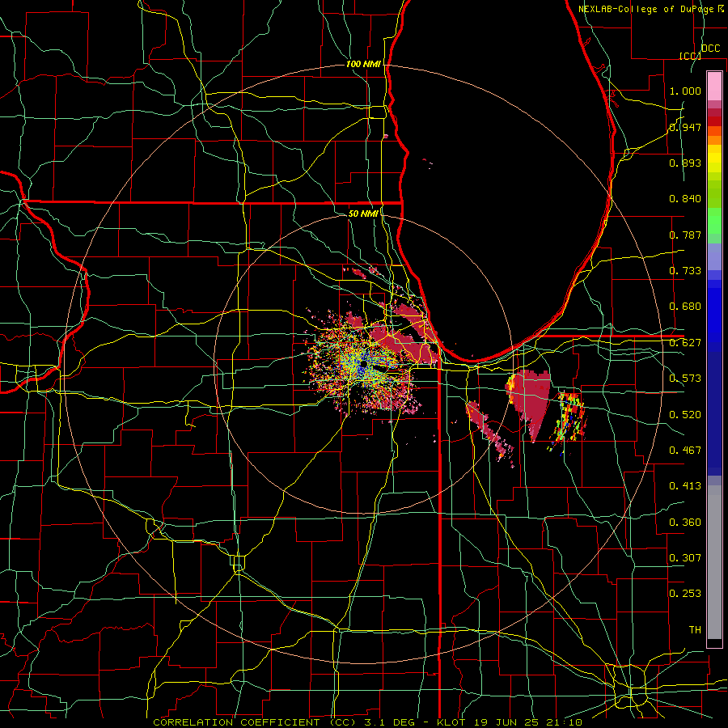Viewport: 728px width, 728px height.
Task: Click the Correlation Coefficient KLOT caption text
Action: (x=367, y=722)
